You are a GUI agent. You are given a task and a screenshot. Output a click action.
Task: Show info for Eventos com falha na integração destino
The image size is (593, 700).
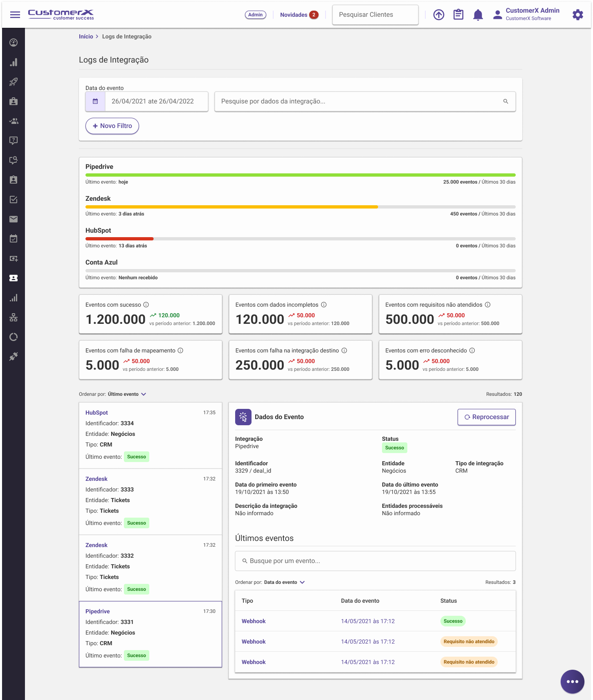pos(344,350)
